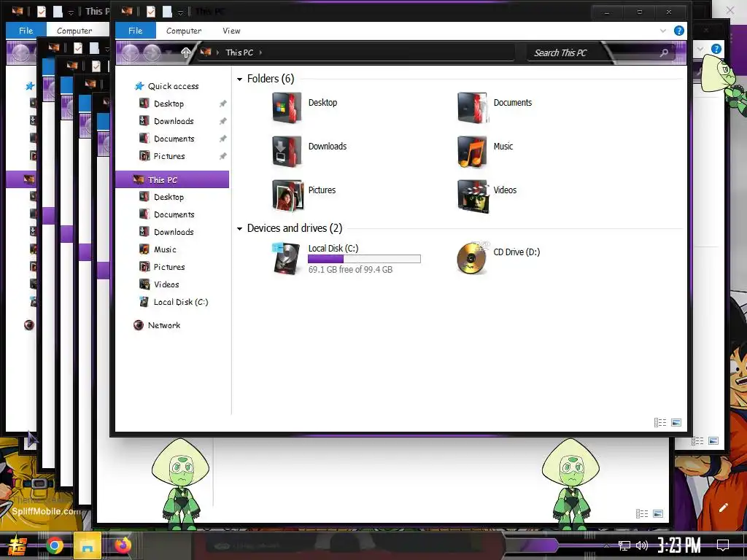
Task: Collapse the Folders (6) group
Action: [239, 79]
